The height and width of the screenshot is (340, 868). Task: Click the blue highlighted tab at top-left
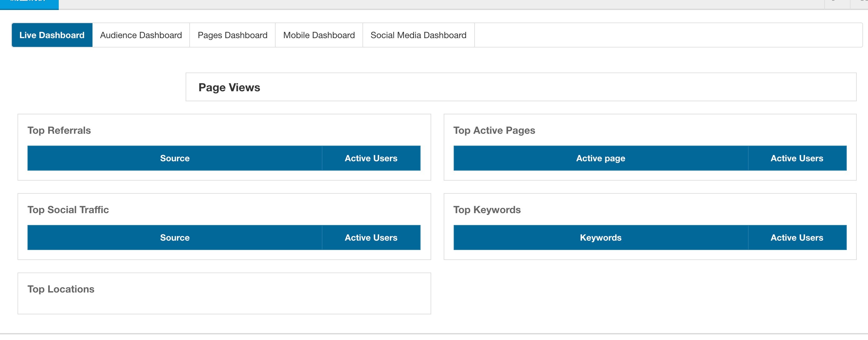coord(29,4)
